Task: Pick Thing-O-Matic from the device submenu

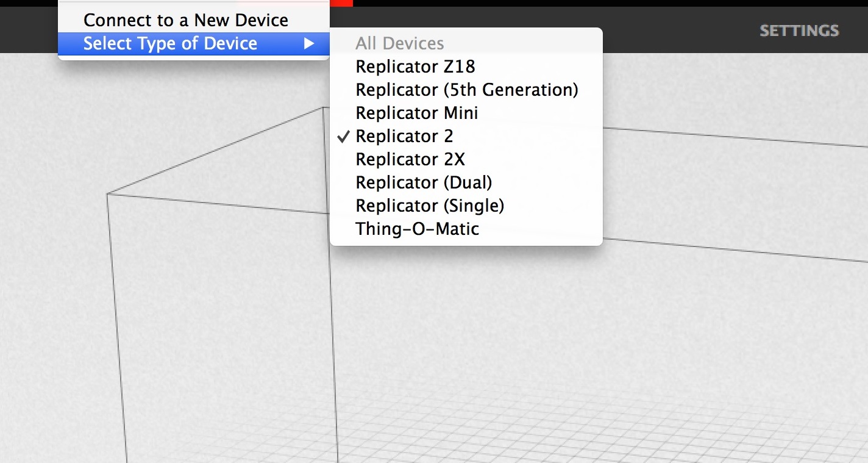Action: [x=417, y=229]
